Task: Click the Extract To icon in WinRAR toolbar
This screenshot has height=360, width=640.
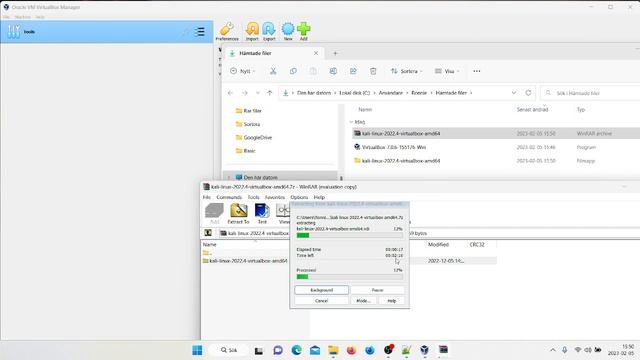Action: 238,213
